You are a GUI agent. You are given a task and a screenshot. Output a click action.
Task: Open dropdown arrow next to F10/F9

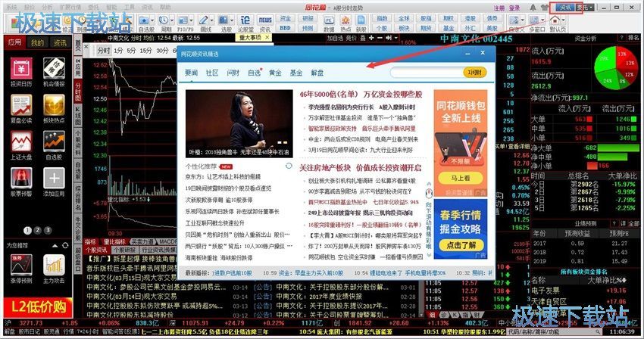[x=192, y=20]
